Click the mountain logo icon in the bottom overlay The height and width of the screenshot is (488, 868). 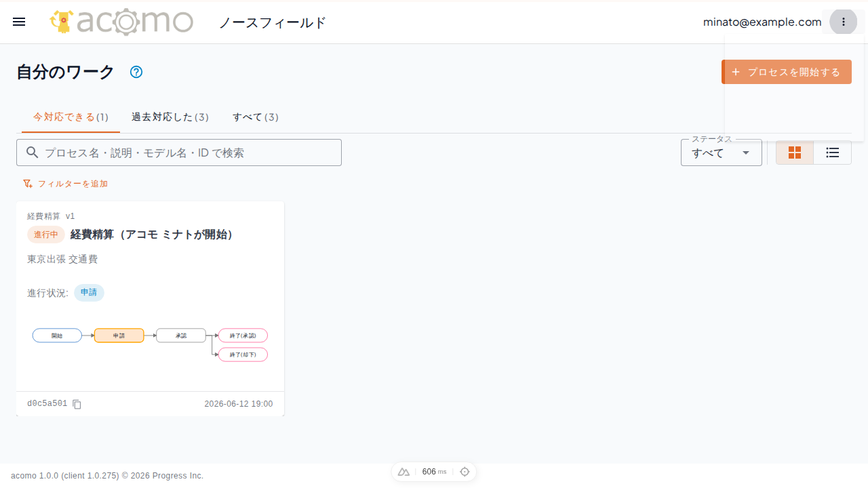coord(403,472)
